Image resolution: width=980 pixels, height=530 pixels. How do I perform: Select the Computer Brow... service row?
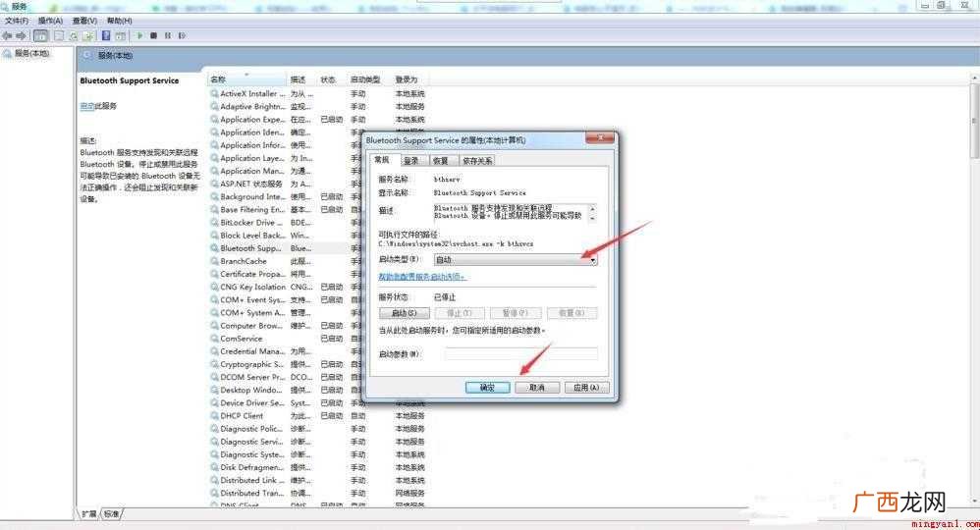[x=317, y=326]
